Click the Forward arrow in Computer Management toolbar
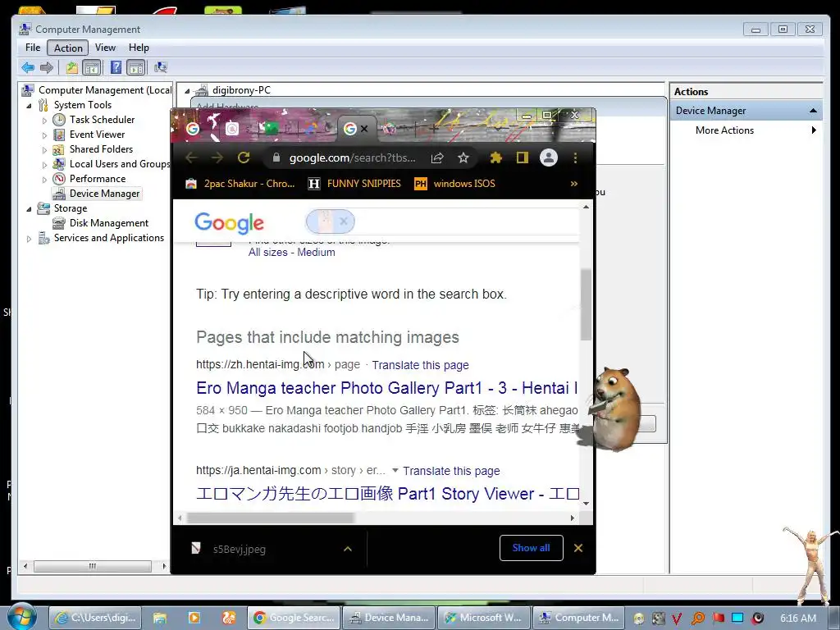The image size is (840, 630). 47,67
